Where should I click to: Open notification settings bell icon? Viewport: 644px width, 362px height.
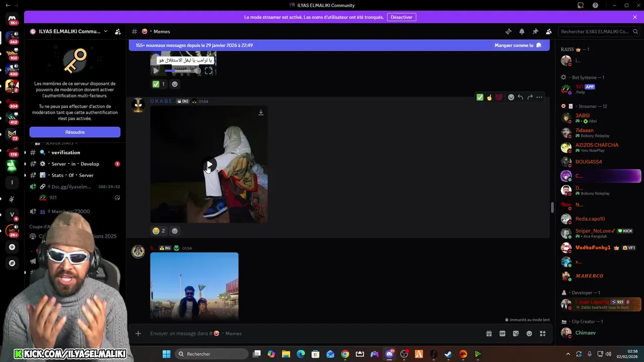tap(522, 31)
